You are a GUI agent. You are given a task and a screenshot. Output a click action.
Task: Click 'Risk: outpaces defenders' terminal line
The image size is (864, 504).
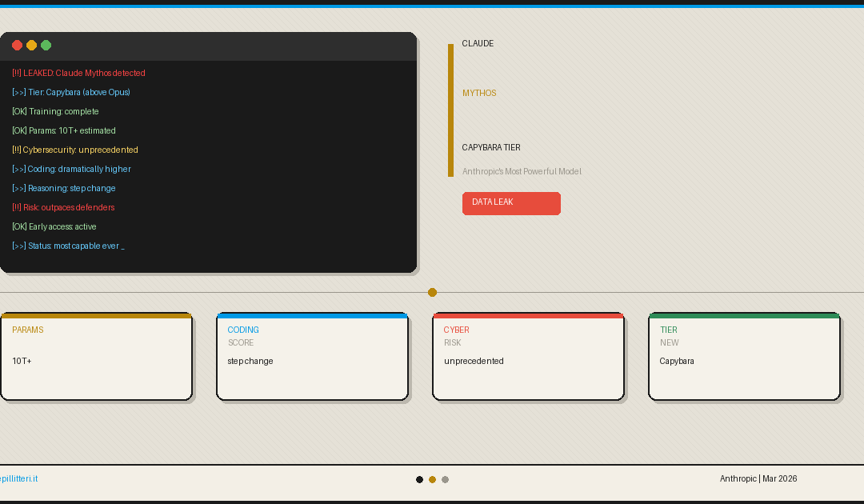(x=63, y=208)
